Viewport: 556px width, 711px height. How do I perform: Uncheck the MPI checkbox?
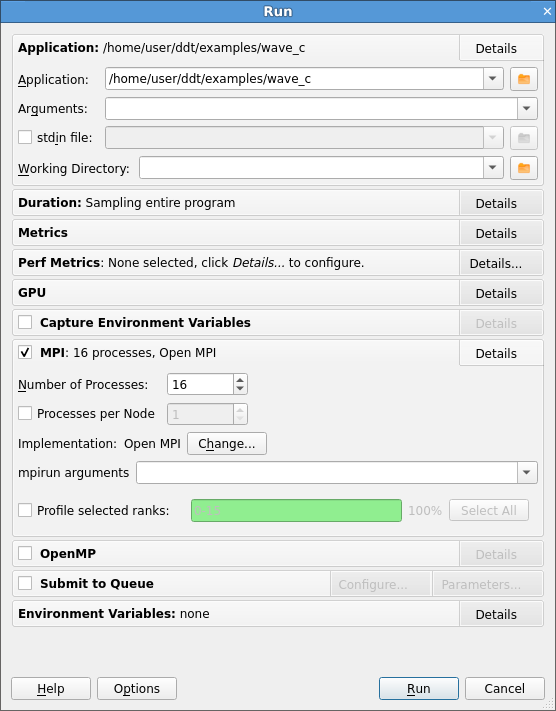pyautogui.click(x=25, y=352)
